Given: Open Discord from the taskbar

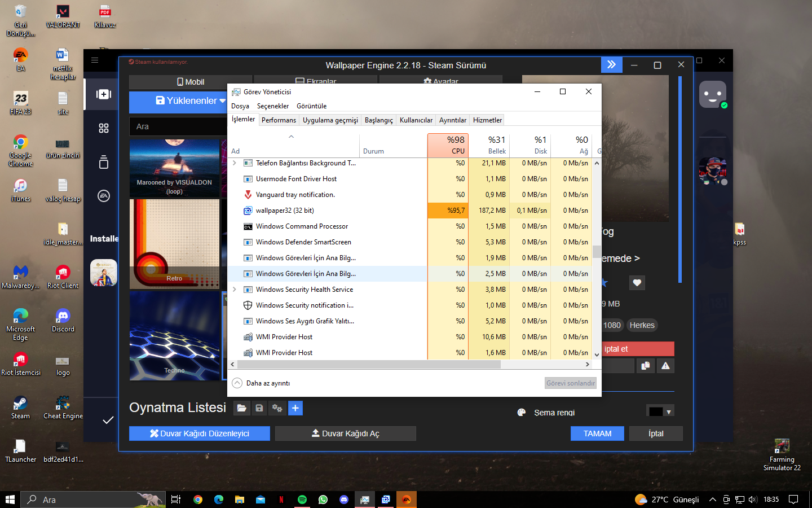Looking at the screenshot, I should coord(344,500).
